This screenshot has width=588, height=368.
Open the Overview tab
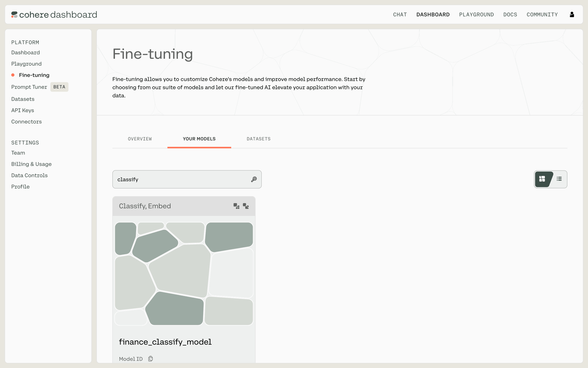[x=140, y=139]
